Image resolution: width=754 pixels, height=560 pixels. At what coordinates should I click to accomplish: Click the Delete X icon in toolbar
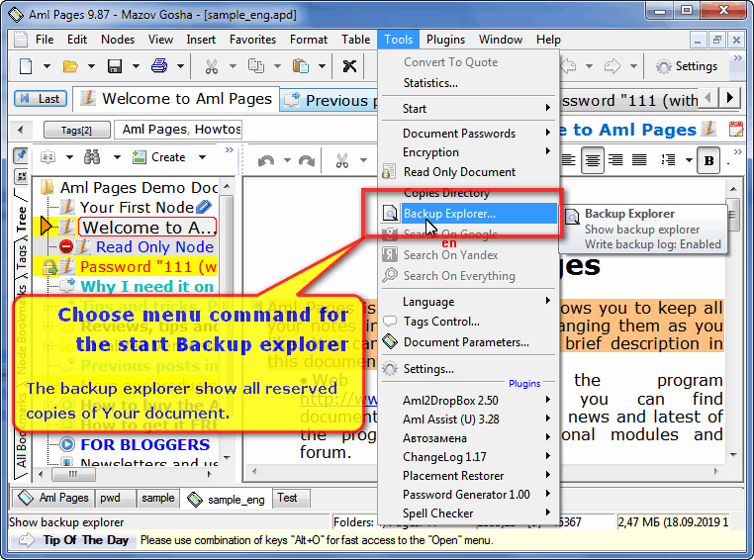[x=349, y=66]
